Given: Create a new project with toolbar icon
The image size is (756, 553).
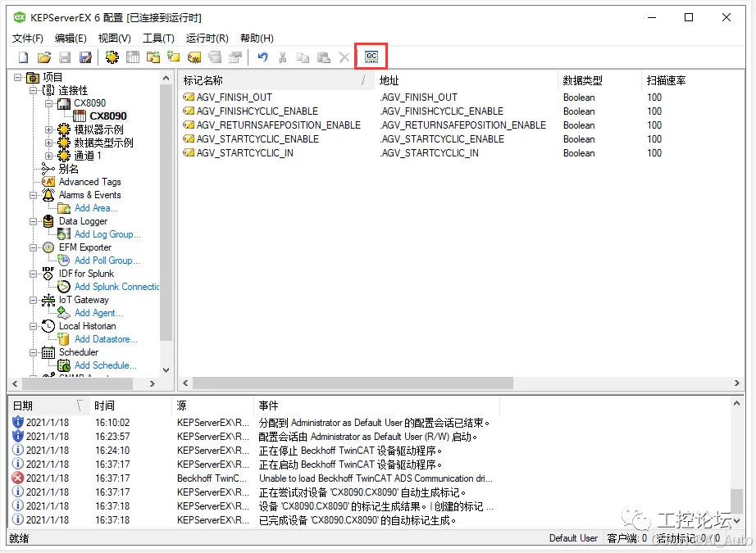Looking at the screenshot, I should click(23, 57).
